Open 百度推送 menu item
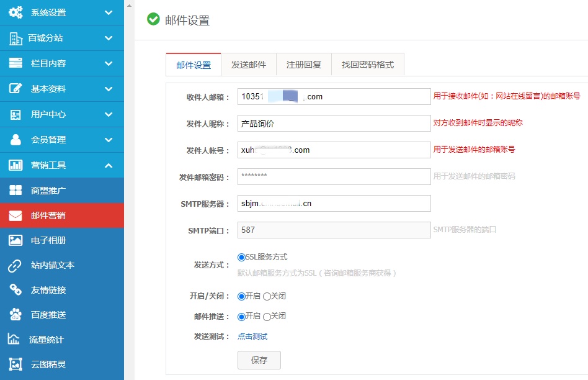The width and height of the screenshot is (588, 380). click(x=62, y=315)
